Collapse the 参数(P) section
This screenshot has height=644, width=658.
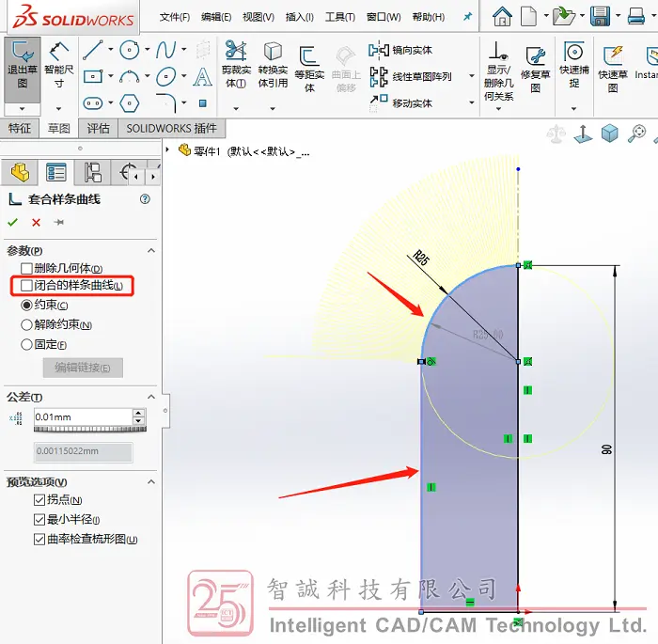(x=151, y=251)
